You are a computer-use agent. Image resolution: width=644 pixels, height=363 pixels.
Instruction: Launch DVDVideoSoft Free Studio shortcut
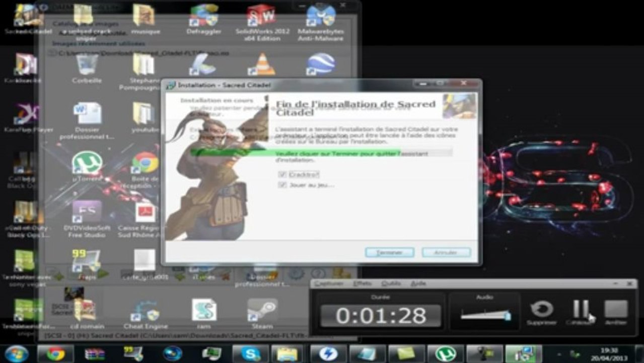(x=87, y=219)
